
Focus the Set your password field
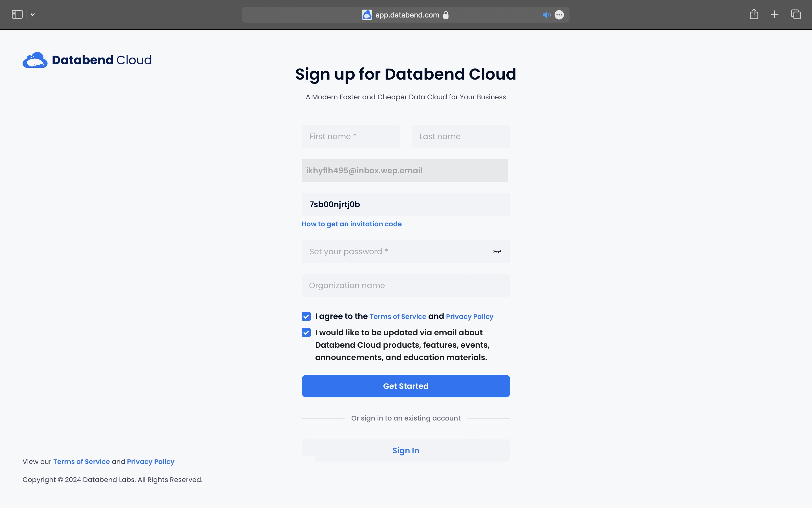406,252
